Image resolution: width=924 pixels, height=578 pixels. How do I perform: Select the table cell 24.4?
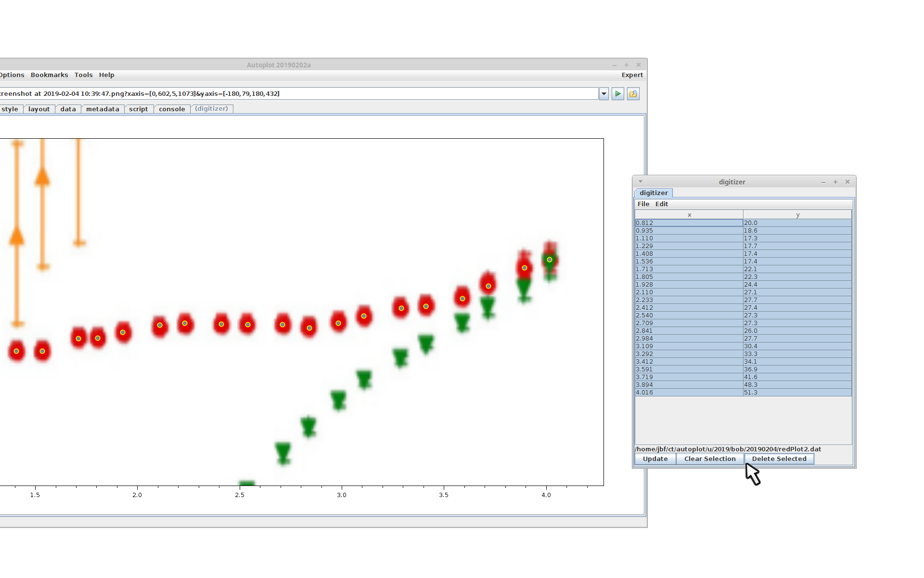click(797, 285)
